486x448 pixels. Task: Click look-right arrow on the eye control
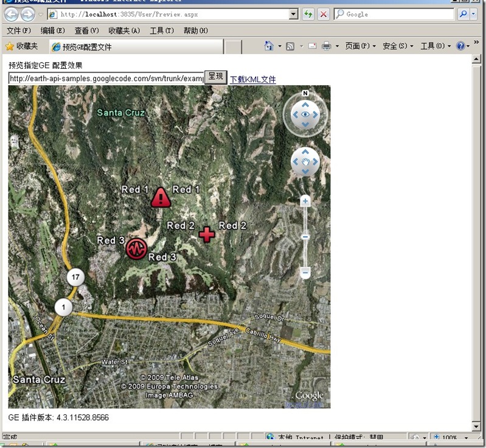point(316,115)
